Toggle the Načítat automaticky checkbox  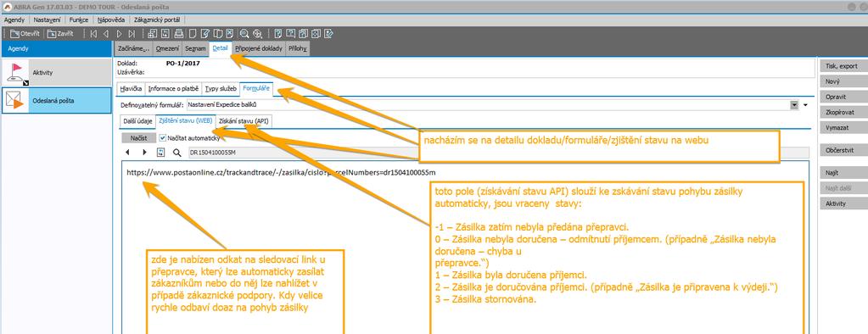(x=162, y=138)
